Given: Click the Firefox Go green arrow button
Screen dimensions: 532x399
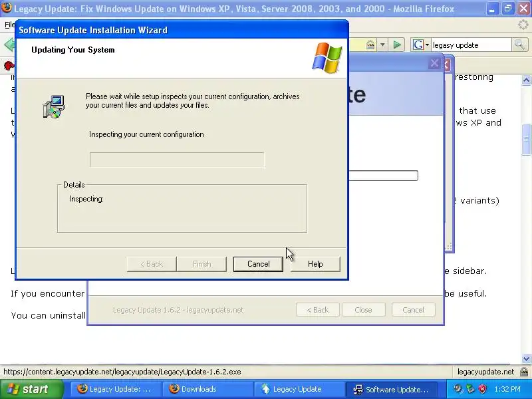Looking at the screenshot, I should coord(396,45).
